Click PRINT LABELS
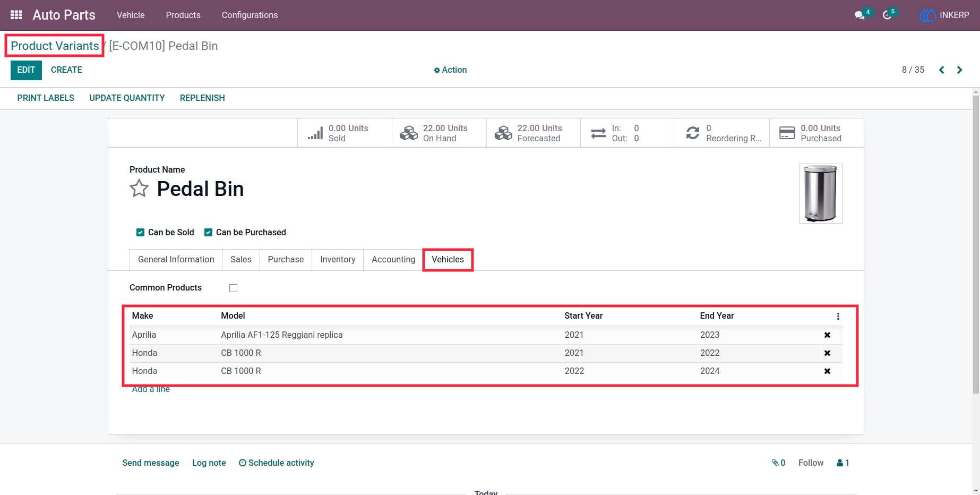The height and width of the screenshot is (495, 980). pos(46,98)
